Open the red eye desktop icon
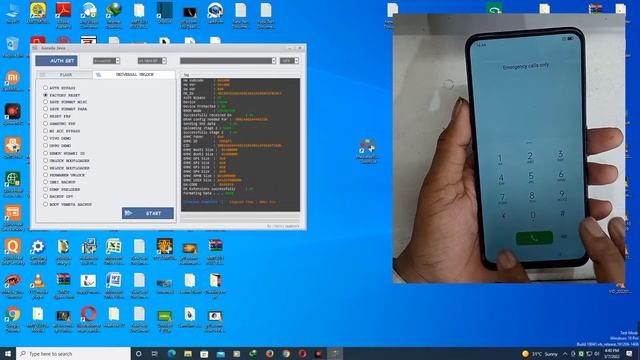The image size is (640, 360). (x=13, y=285)
